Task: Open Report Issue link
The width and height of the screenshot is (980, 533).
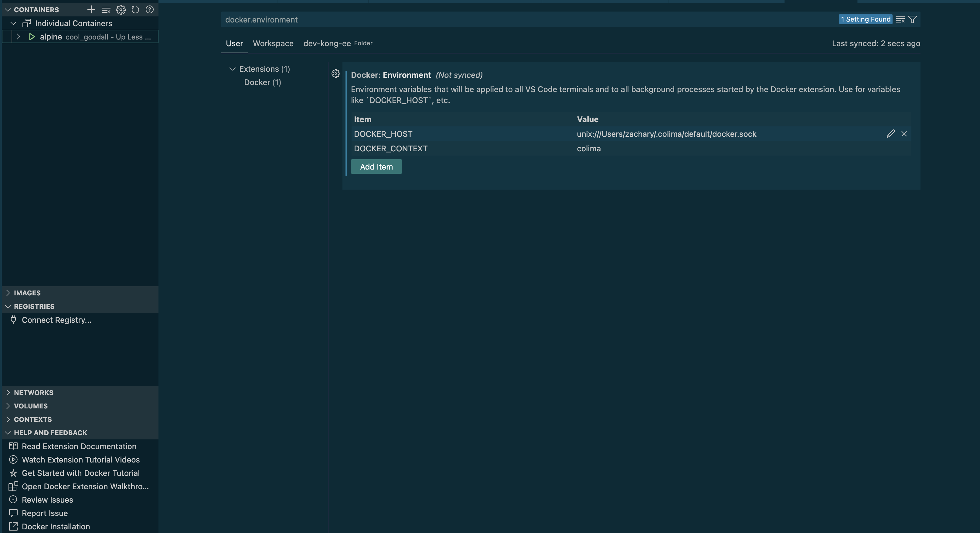Action: [45, 513]
